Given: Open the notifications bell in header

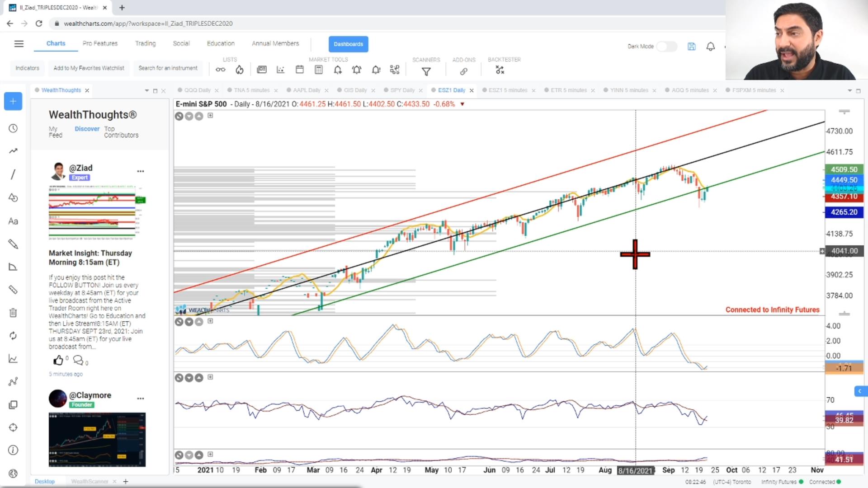Looking at the screenshot, I should pyautogui.click(x=711, y=47).
